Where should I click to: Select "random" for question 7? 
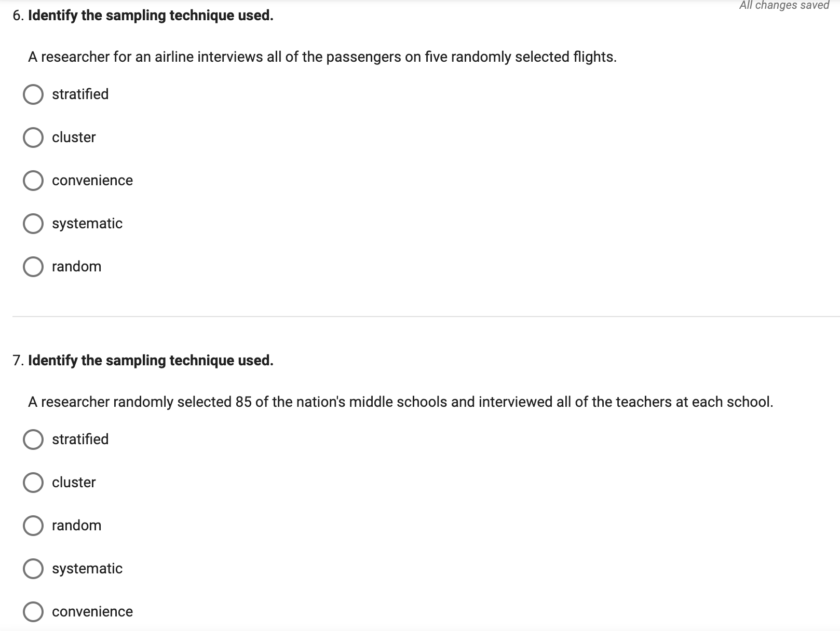(34, 526)
